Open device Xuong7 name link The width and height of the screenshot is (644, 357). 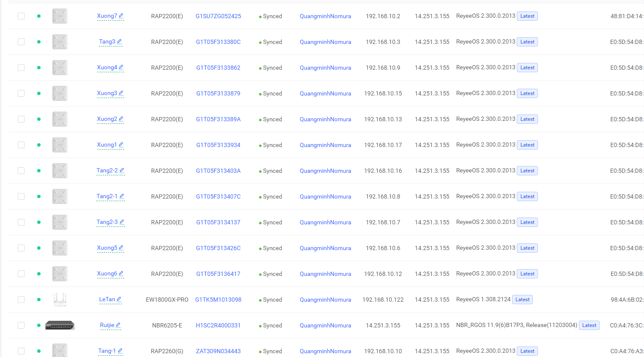(x=107, y=16)
